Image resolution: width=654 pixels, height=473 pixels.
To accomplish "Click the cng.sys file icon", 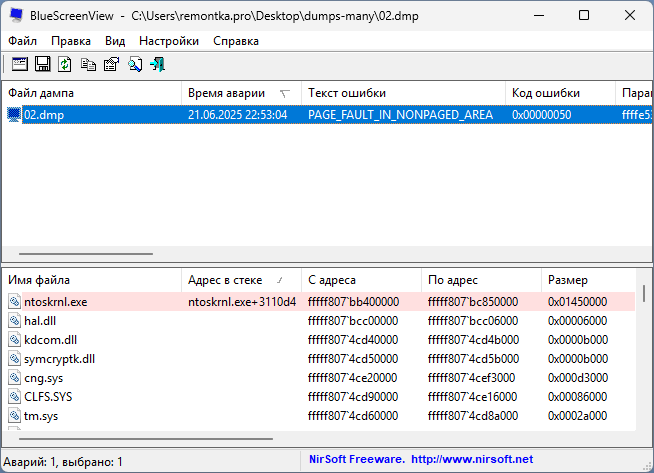I will (15, 378).
